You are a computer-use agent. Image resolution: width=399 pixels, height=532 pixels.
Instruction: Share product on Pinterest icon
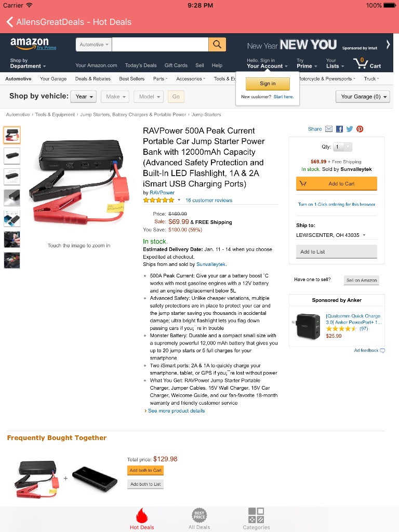(x=360, y=129)
